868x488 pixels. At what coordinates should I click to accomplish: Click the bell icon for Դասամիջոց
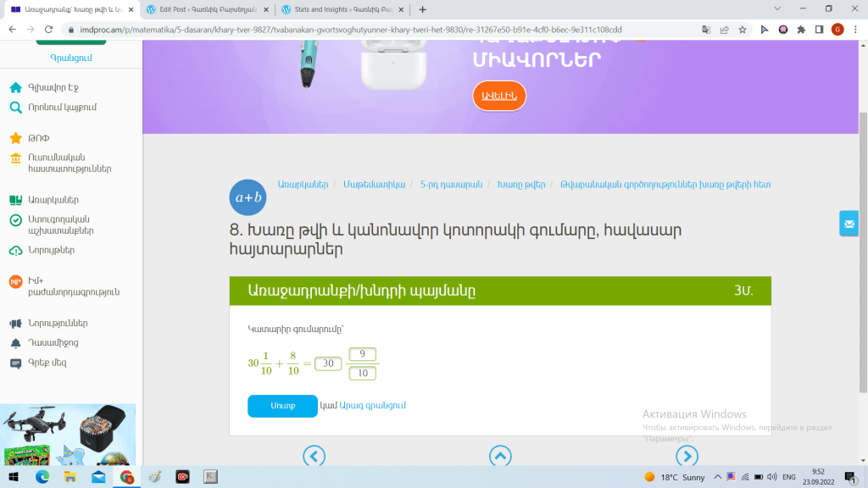tap(15, 343)
